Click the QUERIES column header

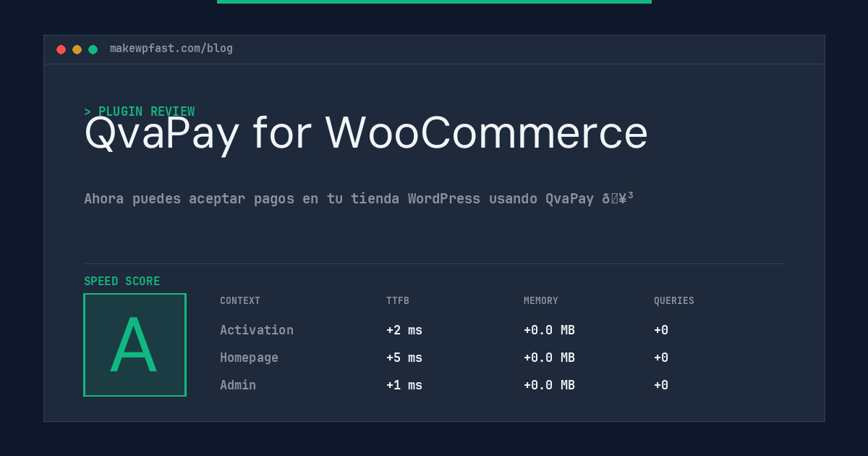pyautogui.click(x=674, y=301)
